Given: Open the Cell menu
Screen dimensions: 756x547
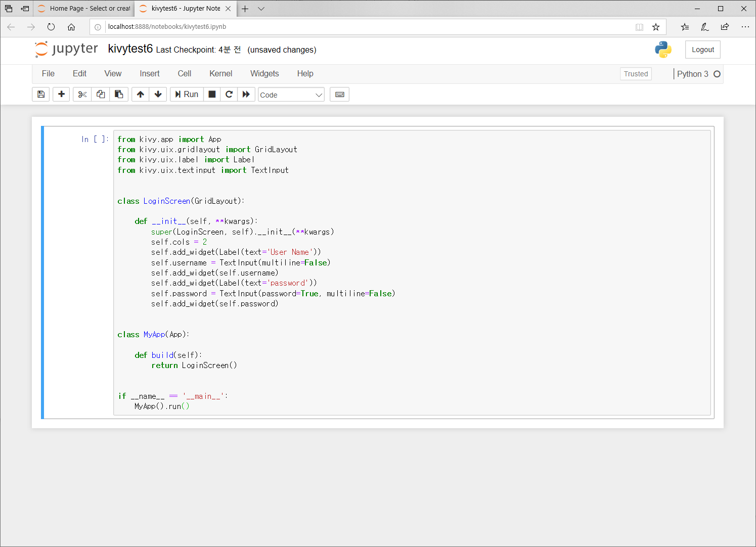Looking at the screenshot, I should (185, 74).
